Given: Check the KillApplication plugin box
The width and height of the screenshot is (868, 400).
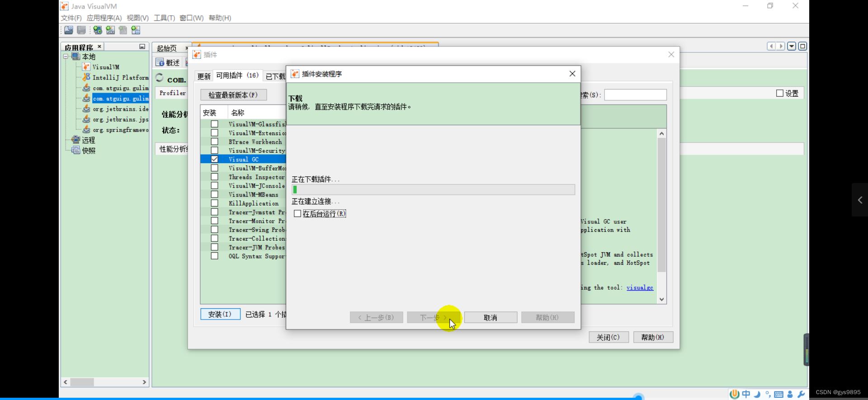Looking at the screenshot, I should [215, 203].
